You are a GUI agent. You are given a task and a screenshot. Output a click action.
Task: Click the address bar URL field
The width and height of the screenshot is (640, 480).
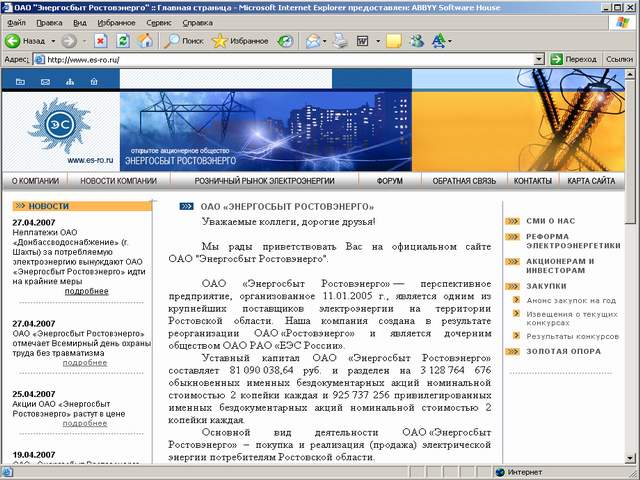(289, 60)
